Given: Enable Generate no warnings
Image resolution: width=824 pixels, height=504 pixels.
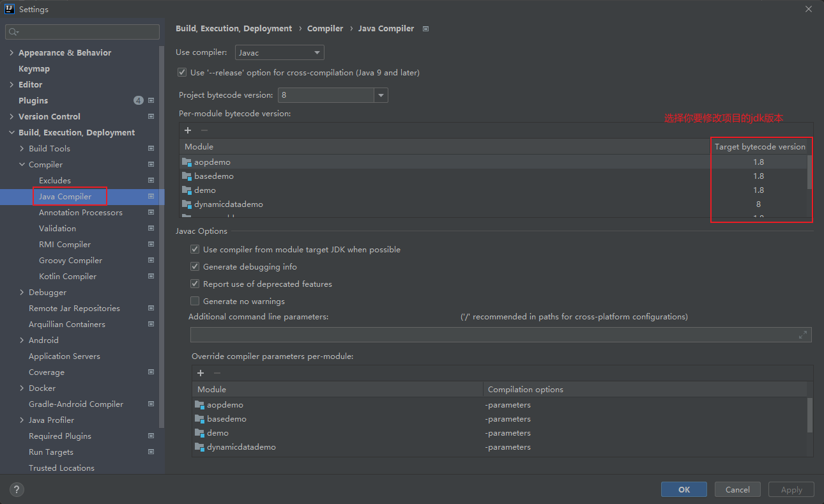Looking at the screenshot, I should [x=195, y=302].
